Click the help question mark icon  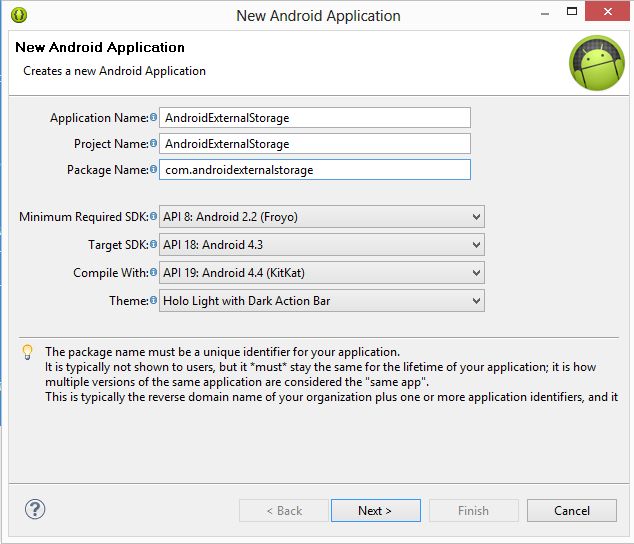click(x=35, y=509)
